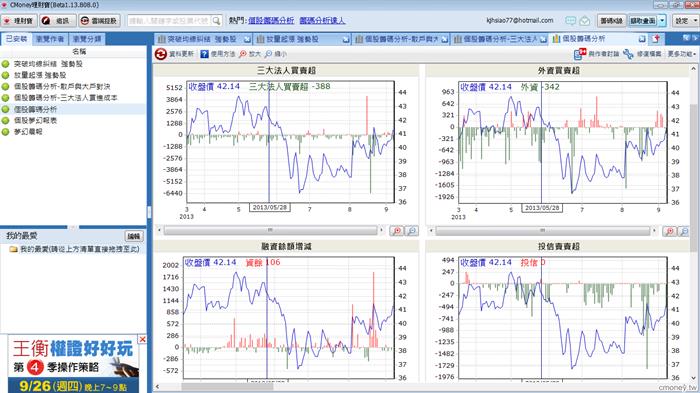
Task: Click the 編輯 button in favorites panel
Action: pyautogui.click(x=133, y=236)
